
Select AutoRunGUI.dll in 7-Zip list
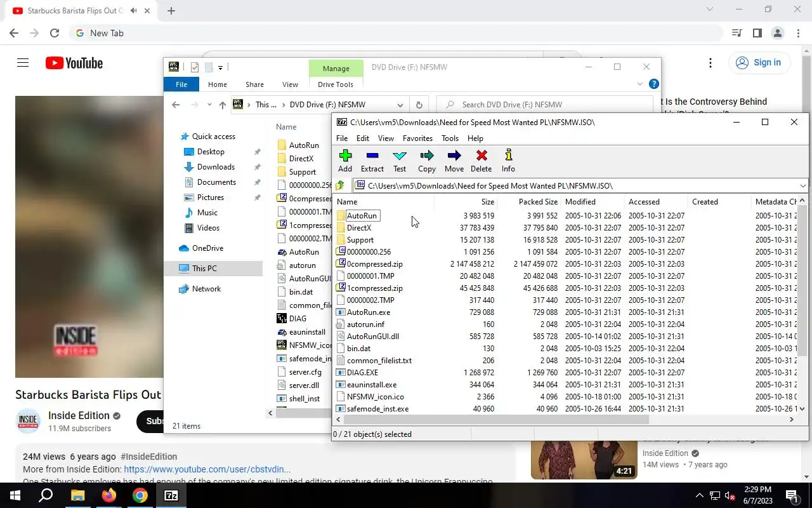(x=373, y=337)
